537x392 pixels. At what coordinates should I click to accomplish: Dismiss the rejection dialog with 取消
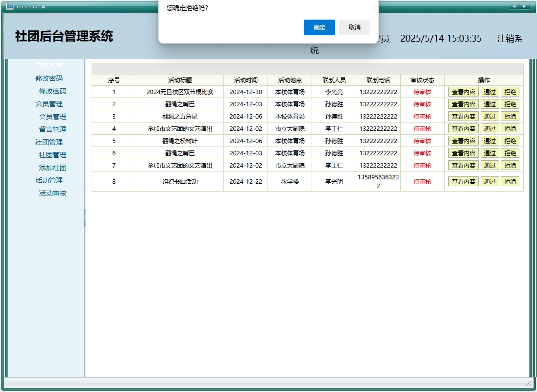pos(355,27)
